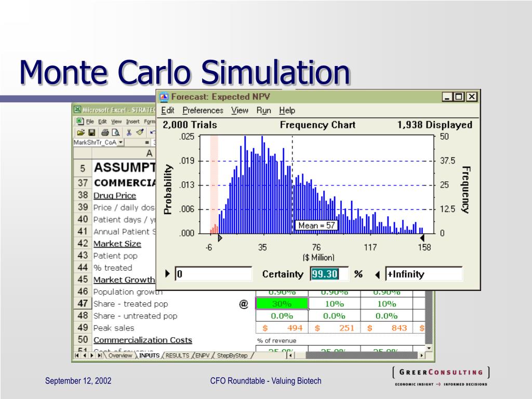Image resolution: width=532 pixels, height=399 pixels.
Task: Activate the Format Painter brush icon
Action: coord(140,132)
